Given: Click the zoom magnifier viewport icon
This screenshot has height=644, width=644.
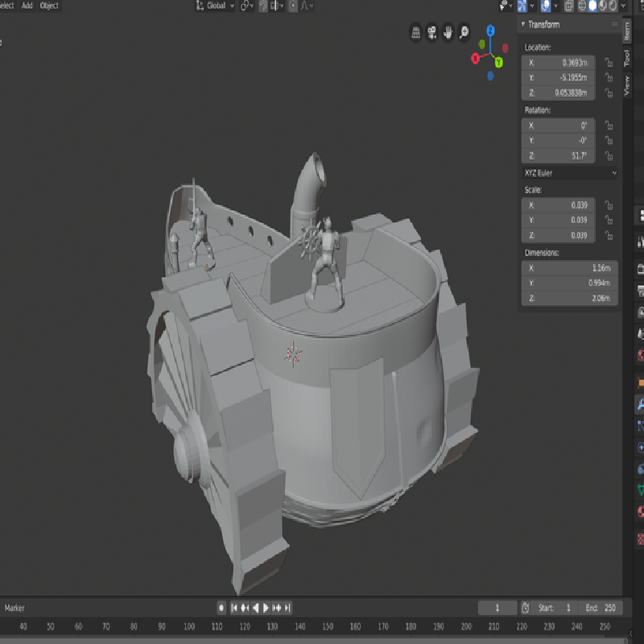Looking at the screenshot, I should [465, 33].
